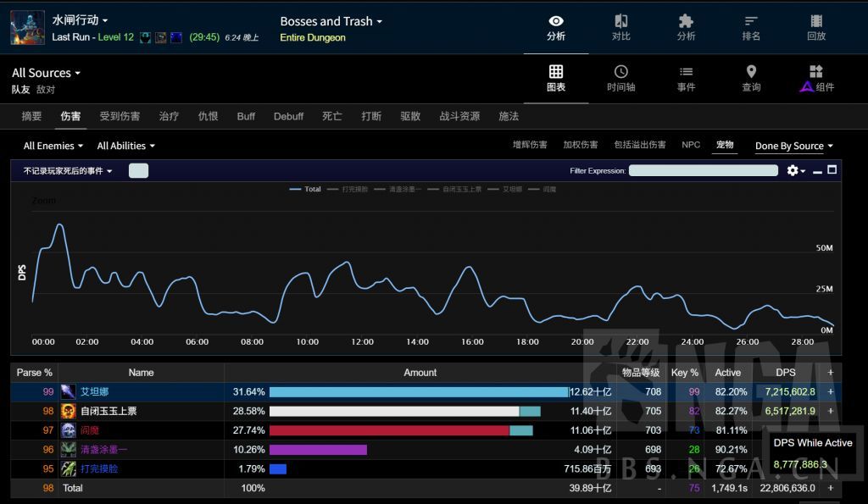Select the 死亡 deaths tab
The image size is (868, 504).
(332, 116)
